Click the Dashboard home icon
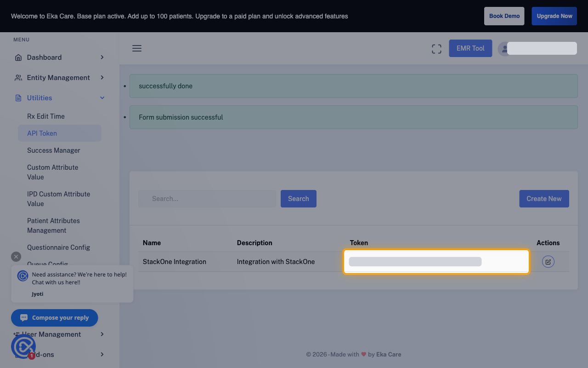 pos(18,57)
